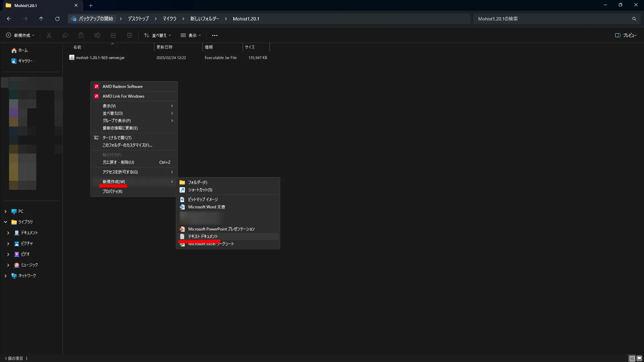Click the cut scissors toolbar icon
644x362 pixels.
click(49, 35)
